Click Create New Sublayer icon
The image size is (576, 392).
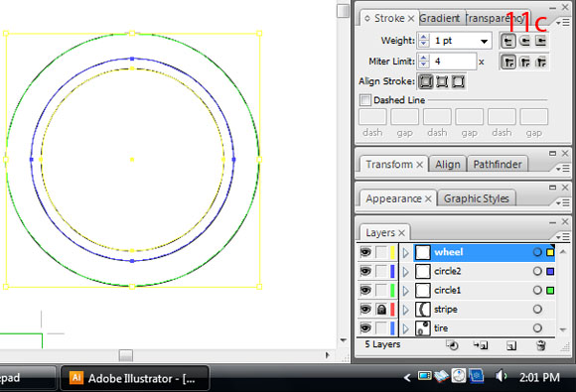pos(481,345)
